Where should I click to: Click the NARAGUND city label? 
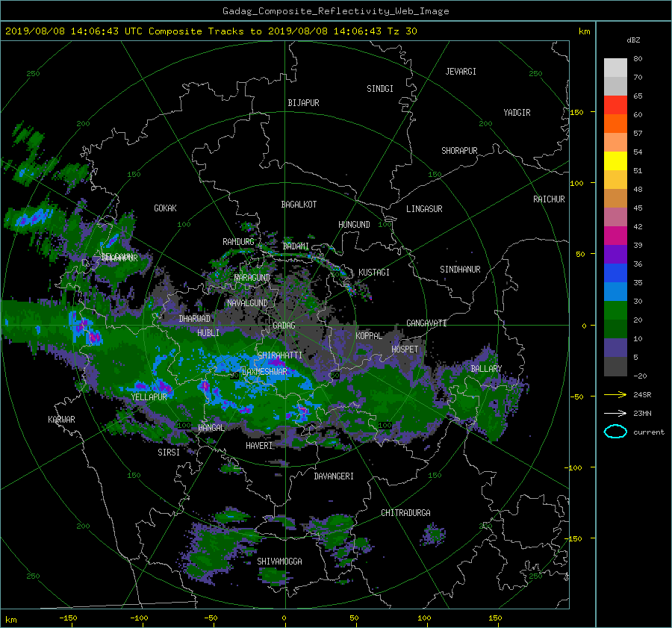[x=252, y=277]
